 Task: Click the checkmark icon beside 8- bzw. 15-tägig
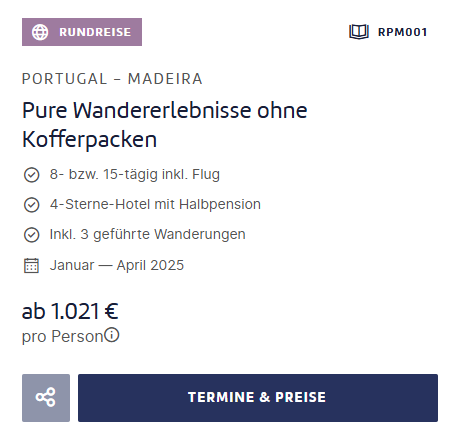32,175
